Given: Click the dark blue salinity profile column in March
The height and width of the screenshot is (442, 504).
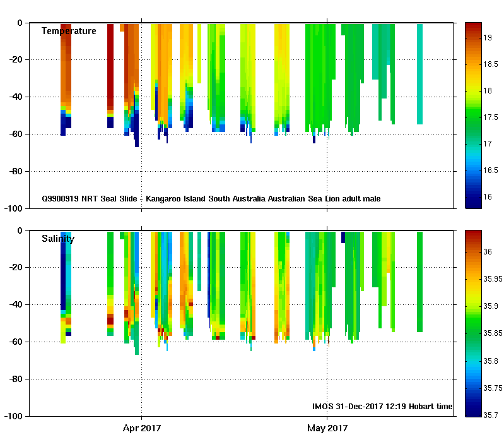Looking at the screenshot, I should click(63, 270).
